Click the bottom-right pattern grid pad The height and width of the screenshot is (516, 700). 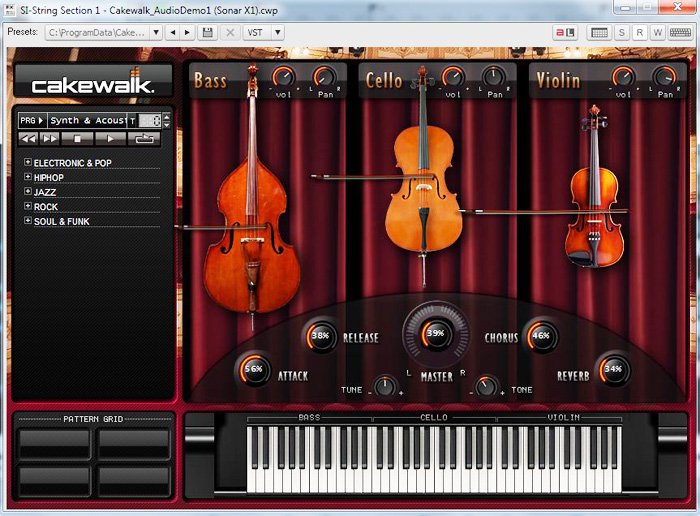click(x=133, y=481)
